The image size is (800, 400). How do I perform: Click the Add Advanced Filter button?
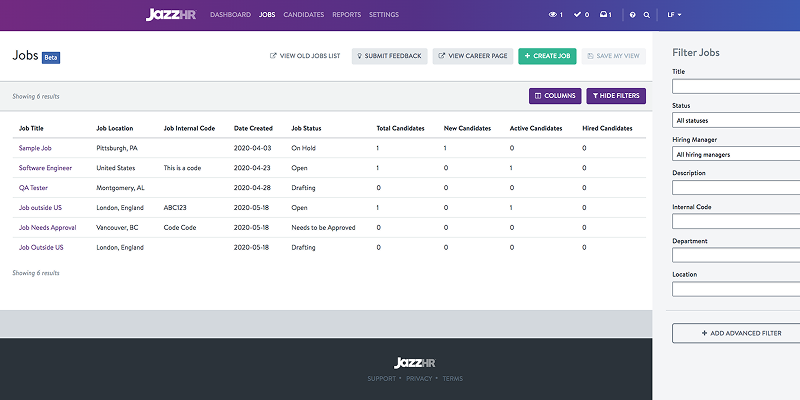736,333
